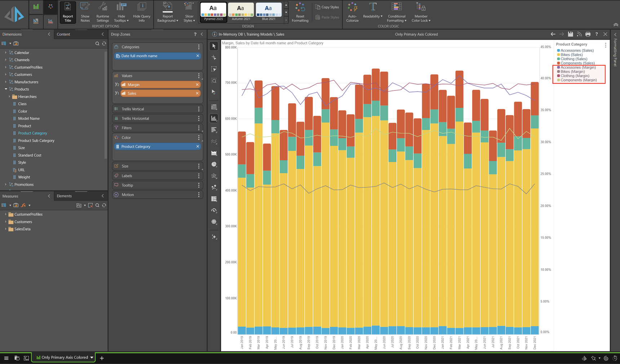620x364 pixels.
Task: Remove Margin chip from Values
Action: [x=197, y=85]
